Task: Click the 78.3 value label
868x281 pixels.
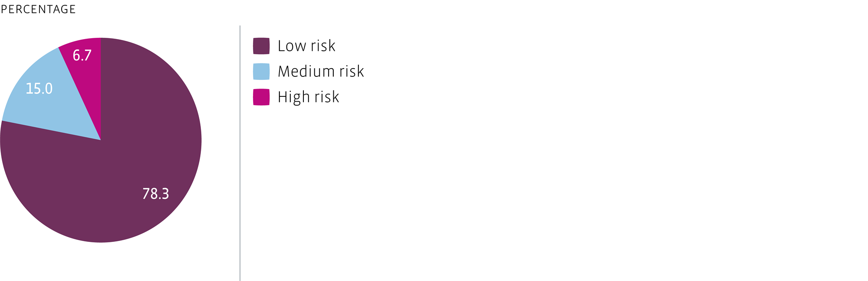Action: 155,194
